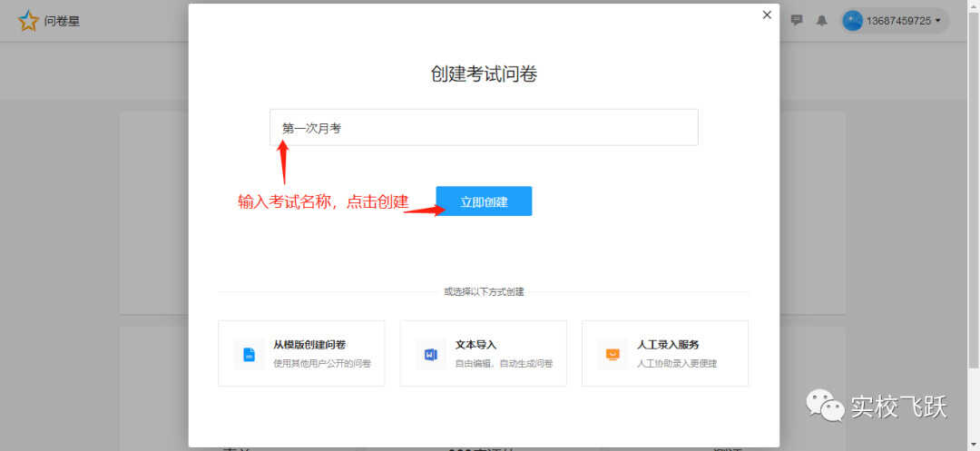Open the chat messages icon in header

click(x=797, y=20)
